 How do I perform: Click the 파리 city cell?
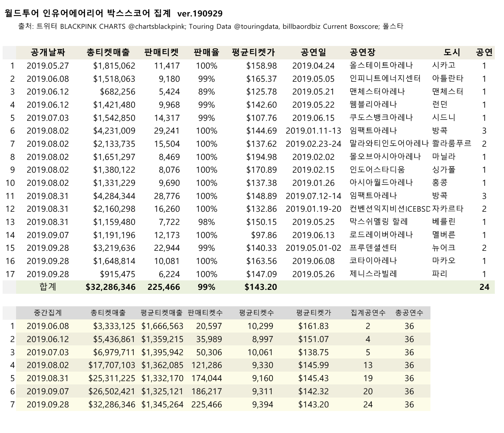440,274
